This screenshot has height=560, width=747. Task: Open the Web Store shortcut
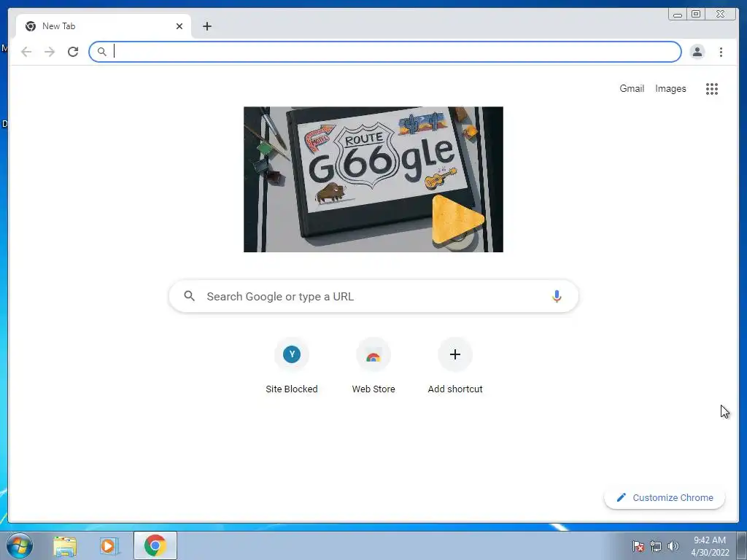[x=373, y=366]
